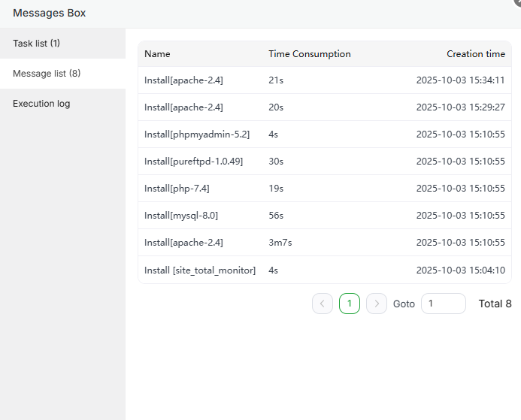Click page number 1 button
This screenshot has height=420, width=521.
[350, 304]
